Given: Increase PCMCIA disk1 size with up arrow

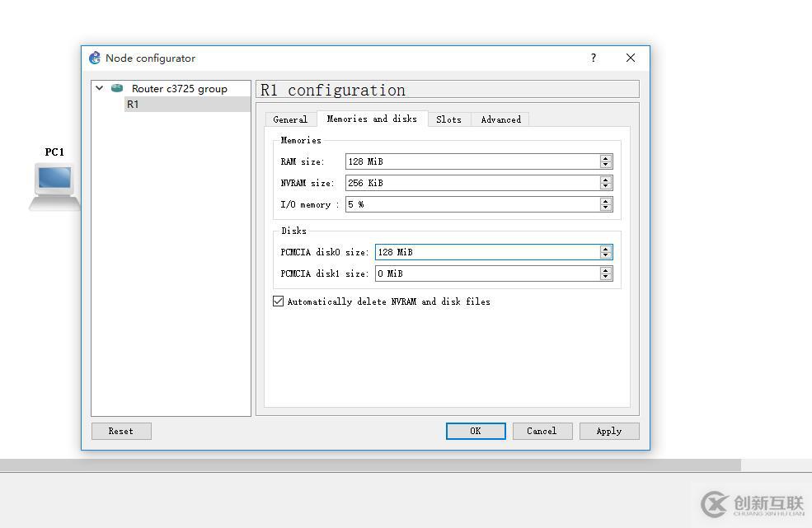Looking at the screenshot, I should [x=605, y=269].
